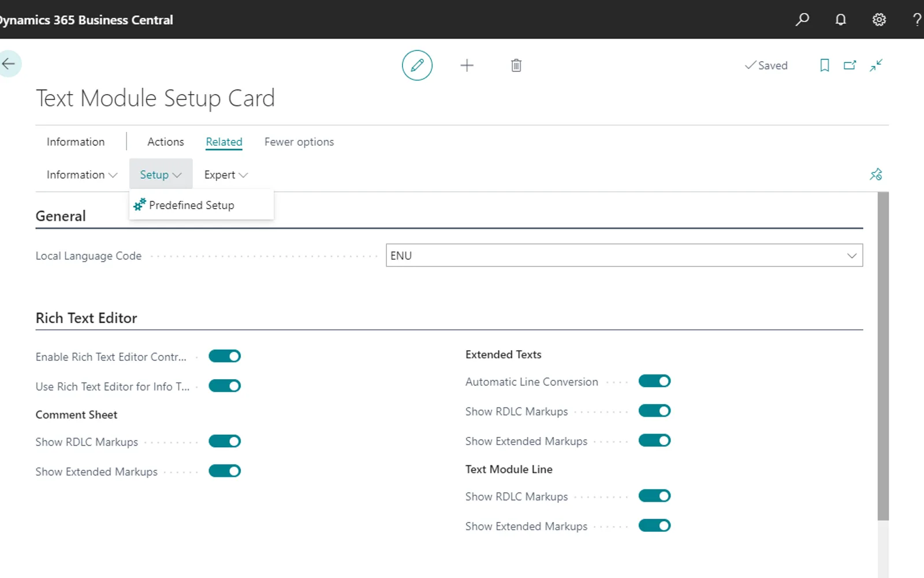The height and width of the screenshot is (578, 924).
Task: Toggle Extended Texts Show RDLC Markups
Action: pos(654,410)
